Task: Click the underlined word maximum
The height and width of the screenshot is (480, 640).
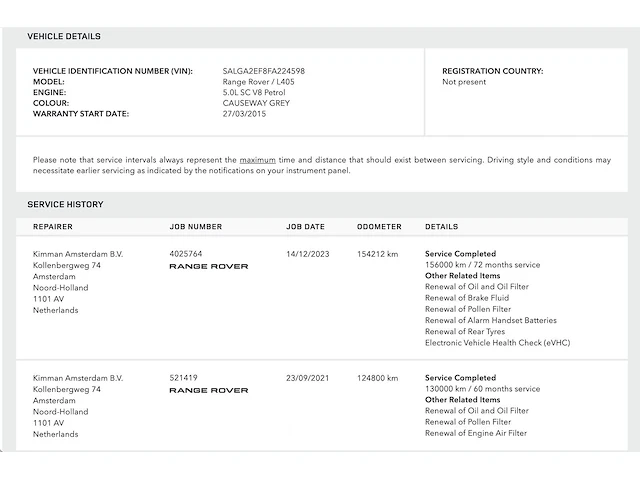Action: (258, 160)
